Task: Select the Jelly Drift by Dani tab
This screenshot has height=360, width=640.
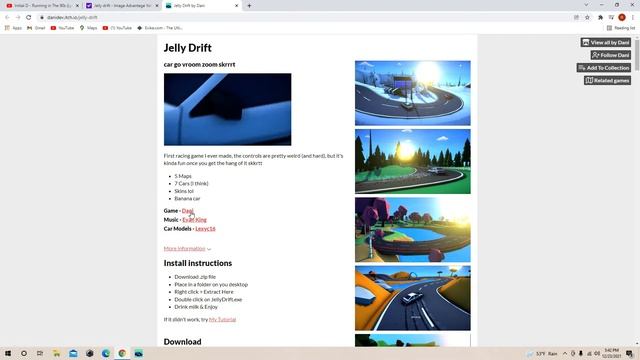Action: coord(202,6)
